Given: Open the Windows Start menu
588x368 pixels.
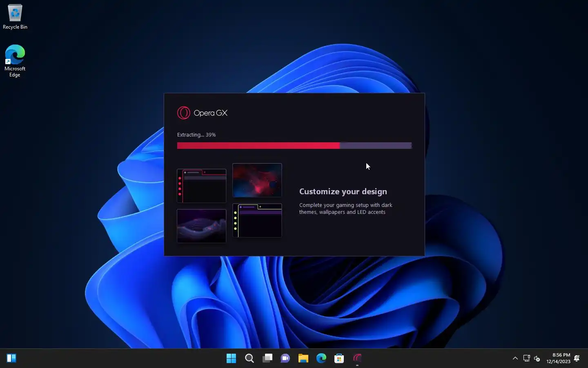Looking at the screenshot, I should click(x=231, y=358).
